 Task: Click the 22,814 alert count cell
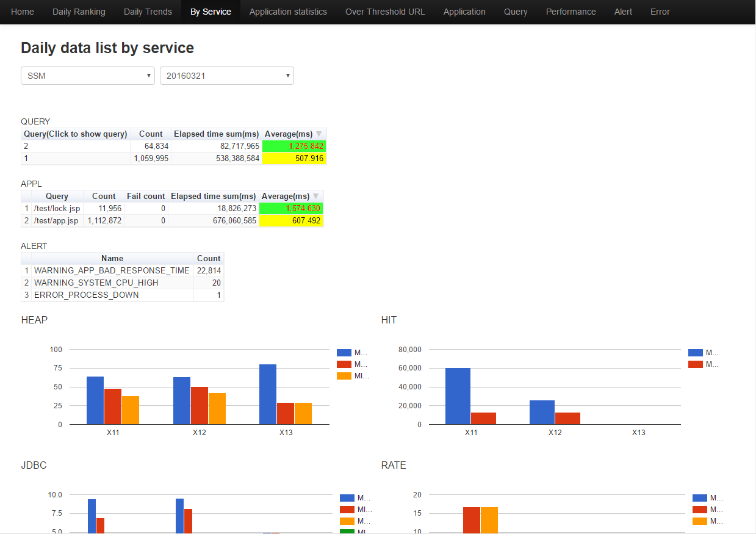click(209, 271)
